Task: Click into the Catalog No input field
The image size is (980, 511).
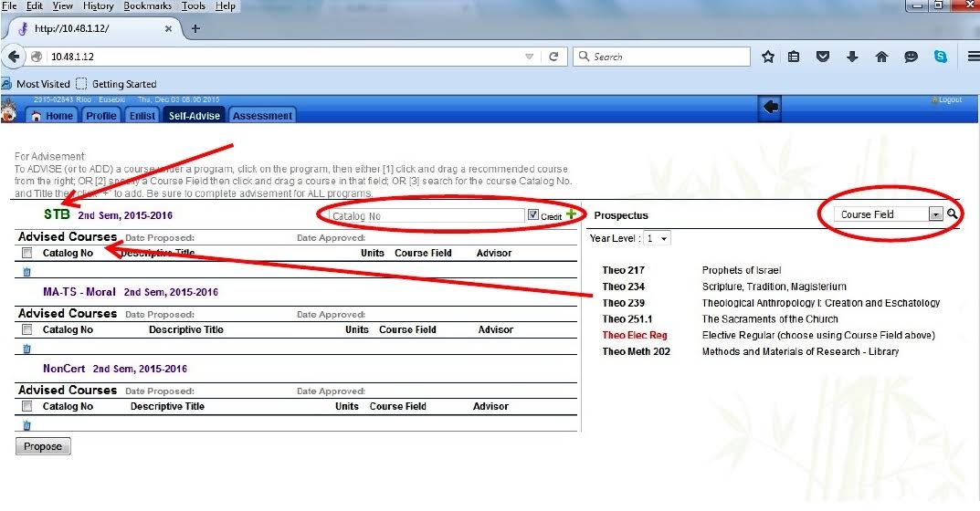Action: [425, 216]
